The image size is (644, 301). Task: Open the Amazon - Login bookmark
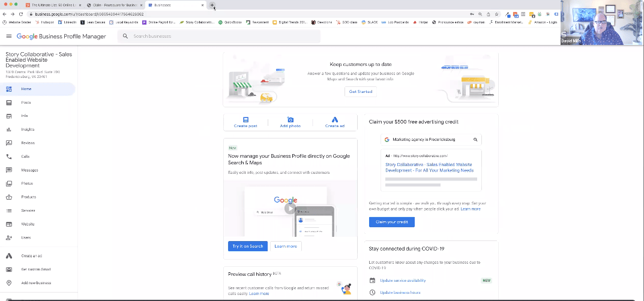[543, 22]
